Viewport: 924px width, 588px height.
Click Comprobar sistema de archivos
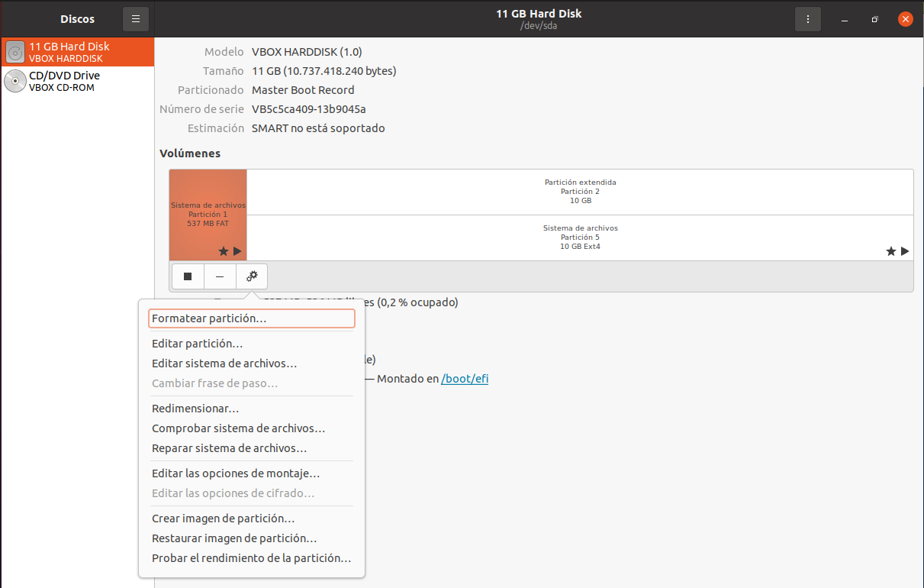click(x=238, y=428)
